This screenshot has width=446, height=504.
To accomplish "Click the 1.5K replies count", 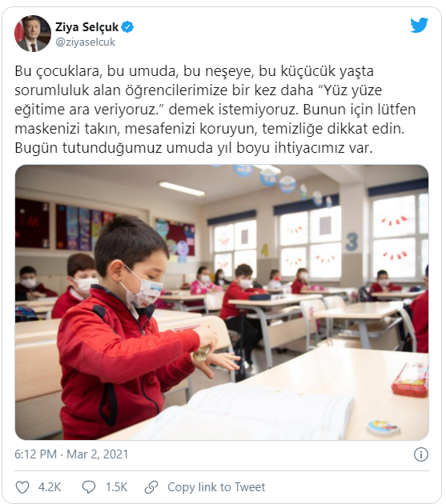I will pyautogui.click(x=116, y=487).
